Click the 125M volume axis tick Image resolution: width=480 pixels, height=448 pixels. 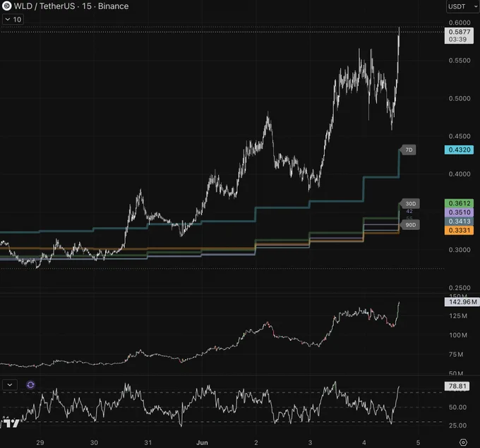click(458, 316)
